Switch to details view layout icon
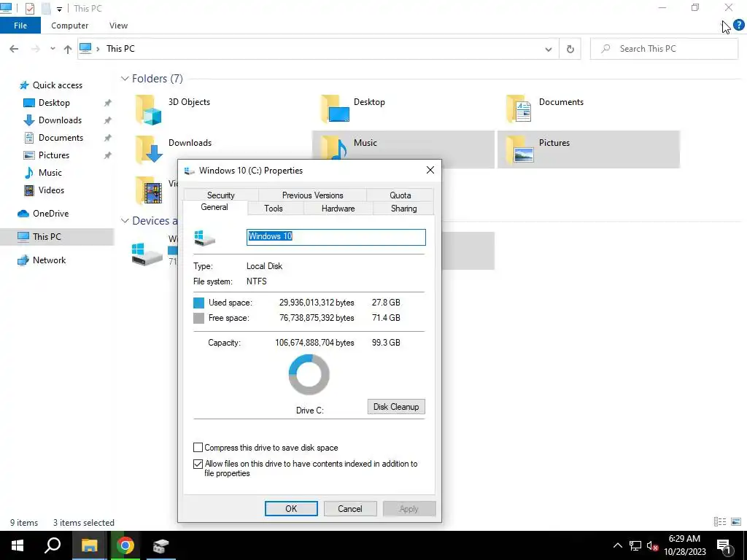The image size is (747, 560). click(x=719, y=522)
